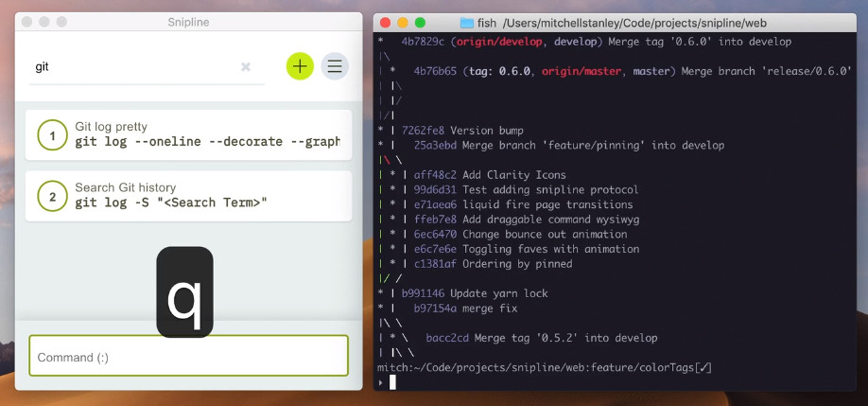
Task: Click the terminal cursor at the prompt
Action: coord(392,382)
